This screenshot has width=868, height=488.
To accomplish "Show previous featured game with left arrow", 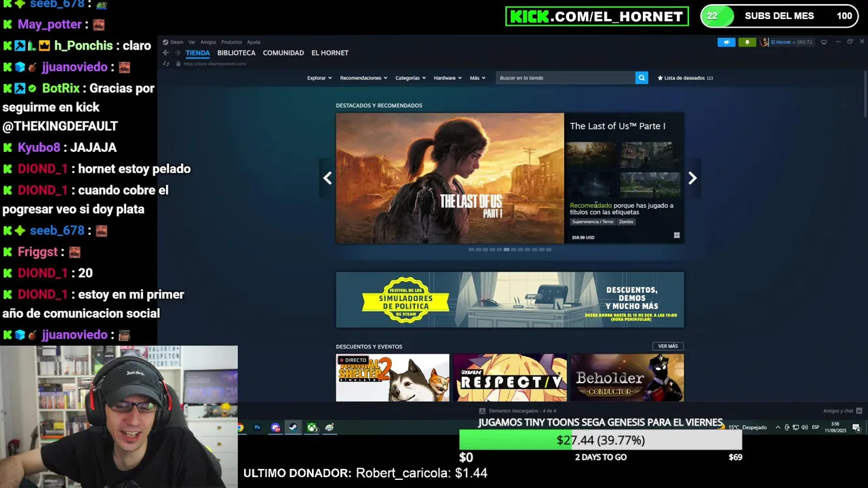I will point(328,178).
